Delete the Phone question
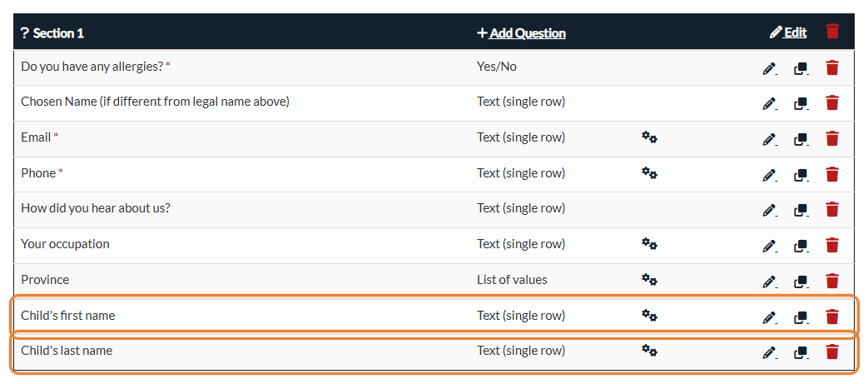 pos(832,175)
